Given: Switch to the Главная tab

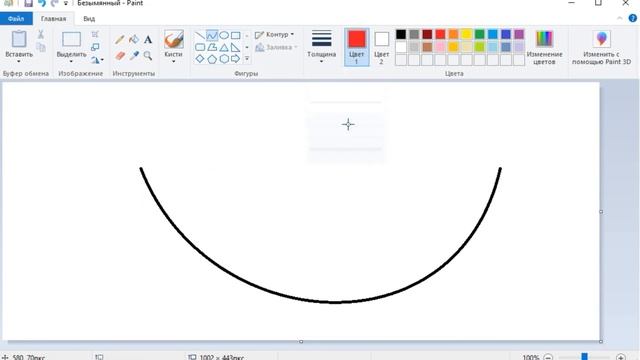Looking at the screenshot, I should point(53,19).
